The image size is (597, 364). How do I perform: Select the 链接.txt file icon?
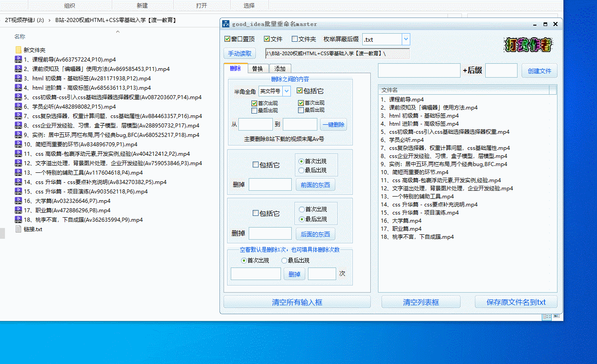(x=18, y=229)
